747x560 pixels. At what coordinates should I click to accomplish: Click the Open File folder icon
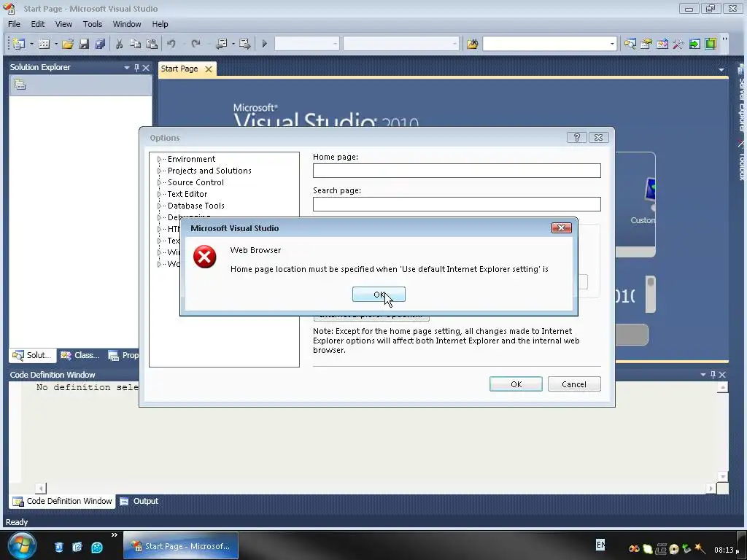(68, 44)
